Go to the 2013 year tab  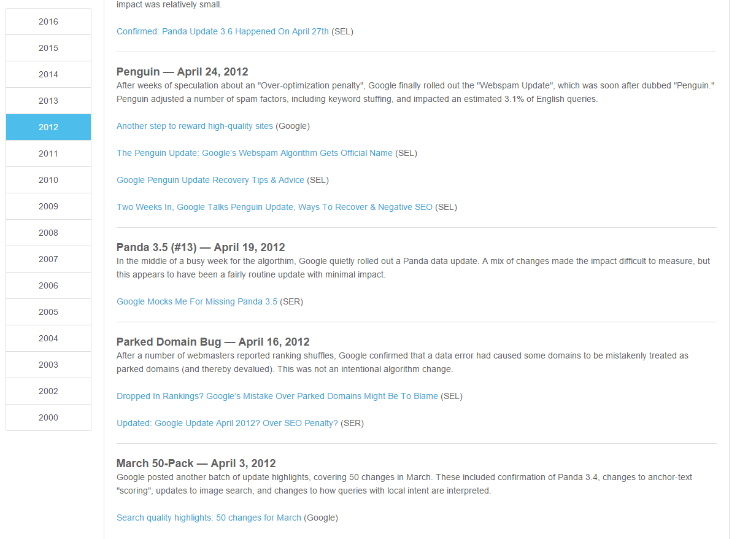[48, 101]
